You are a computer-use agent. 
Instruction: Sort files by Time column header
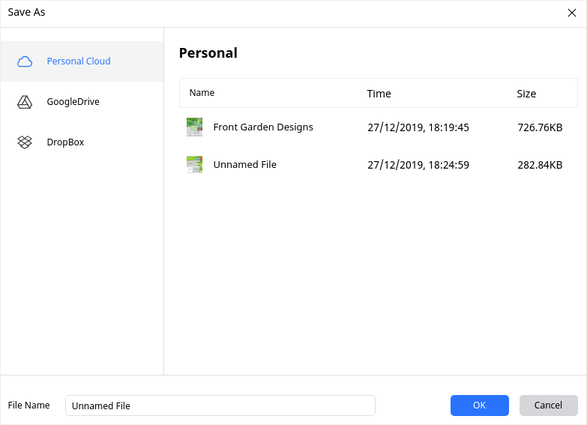[x=379, y=94]
